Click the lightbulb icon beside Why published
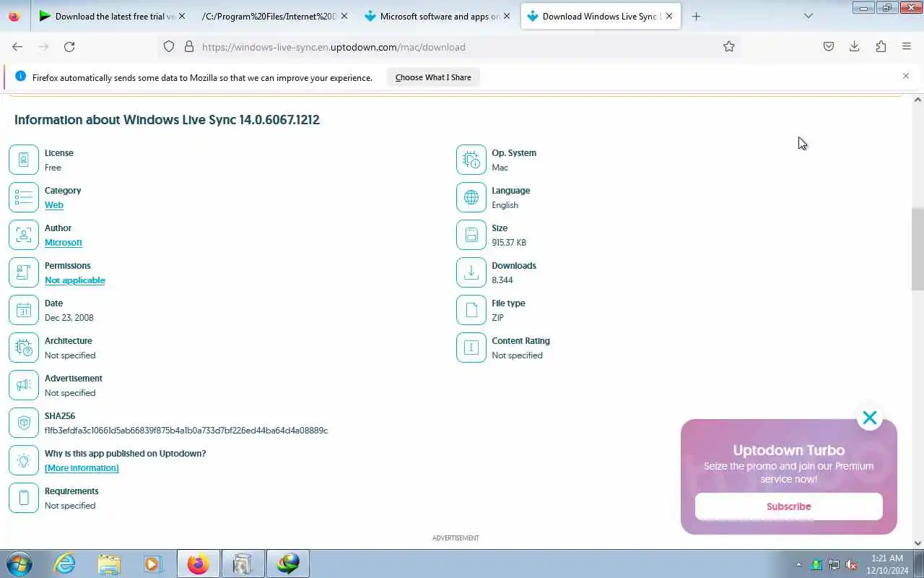The image size is (924, 578). pos(24,460)
